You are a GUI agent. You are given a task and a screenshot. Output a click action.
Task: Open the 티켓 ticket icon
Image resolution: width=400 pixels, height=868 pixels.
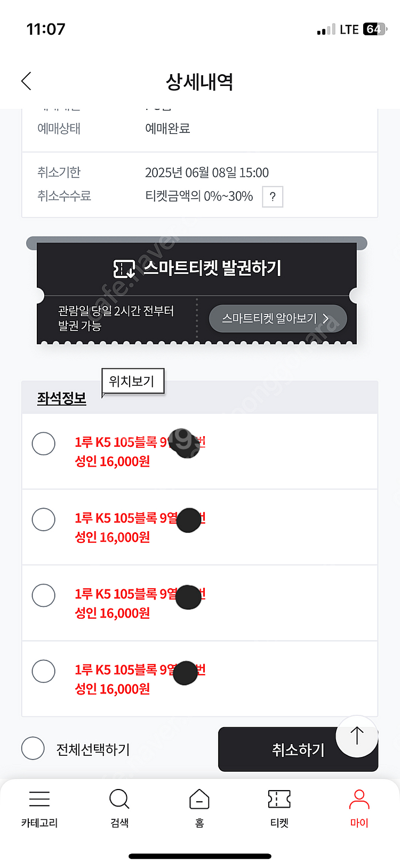point(279,799)
